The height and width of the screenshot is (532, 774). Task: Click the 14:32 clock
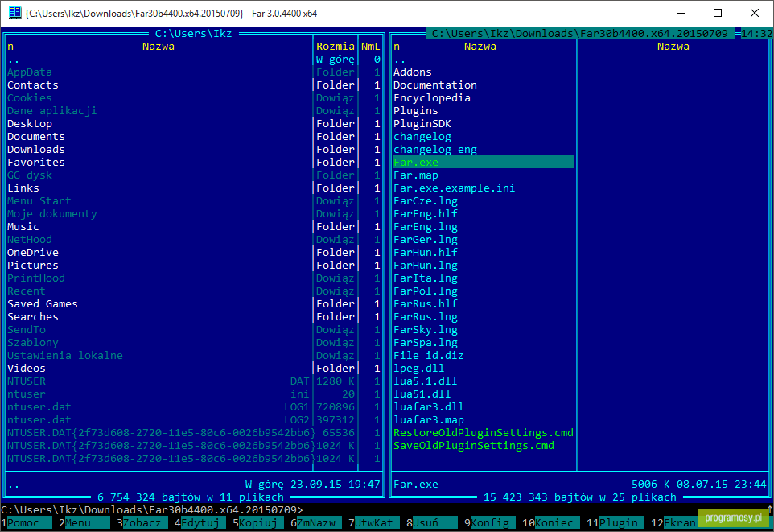(x=756, y=34)
